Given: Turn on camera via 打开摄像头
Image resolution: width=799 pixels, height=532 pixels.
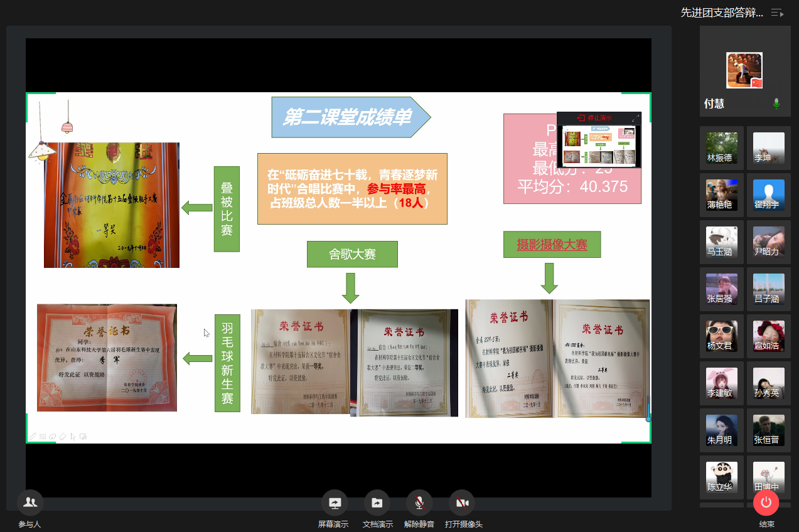Looking at the screenshot, I should point(462,503).
